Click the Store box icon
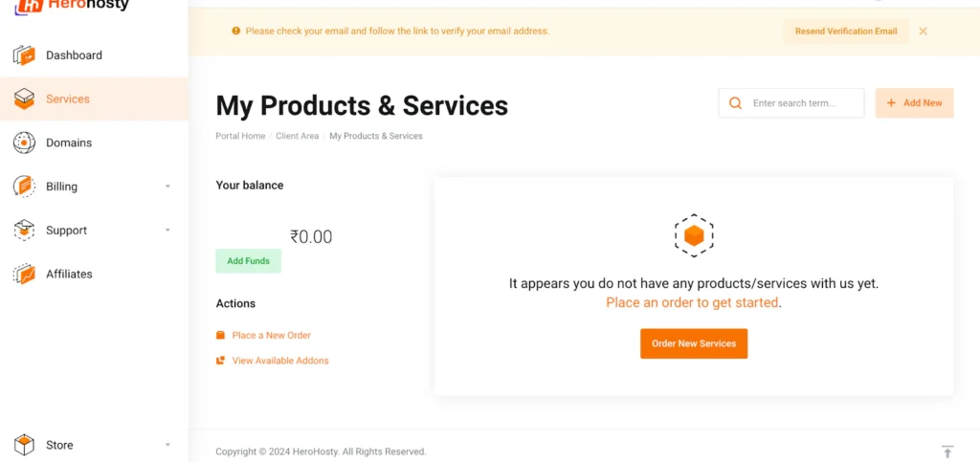The width and height of the screenshot is (980, 462). coord(24,445)
